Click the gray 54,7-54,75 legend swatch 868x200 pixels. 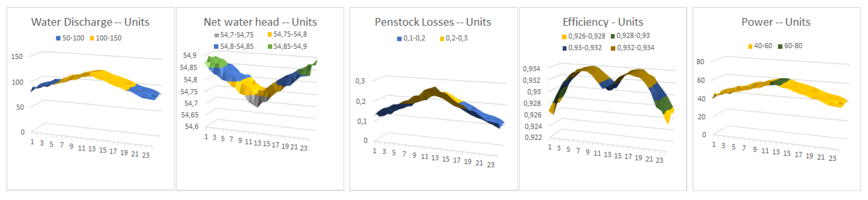click(217, 35)
